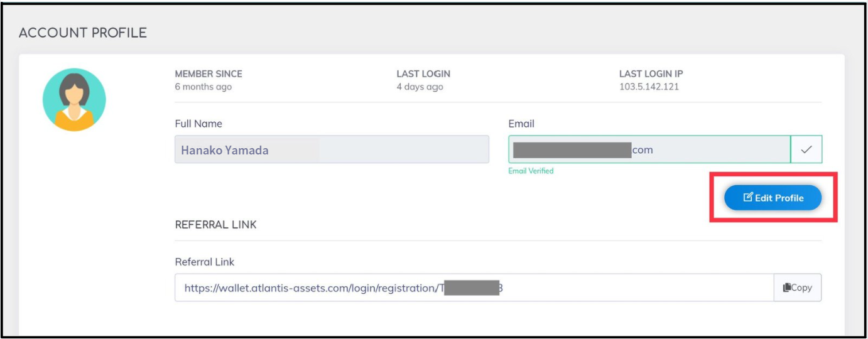
Task: Click the email verified checkmark icon
Action: pos(806,149)
